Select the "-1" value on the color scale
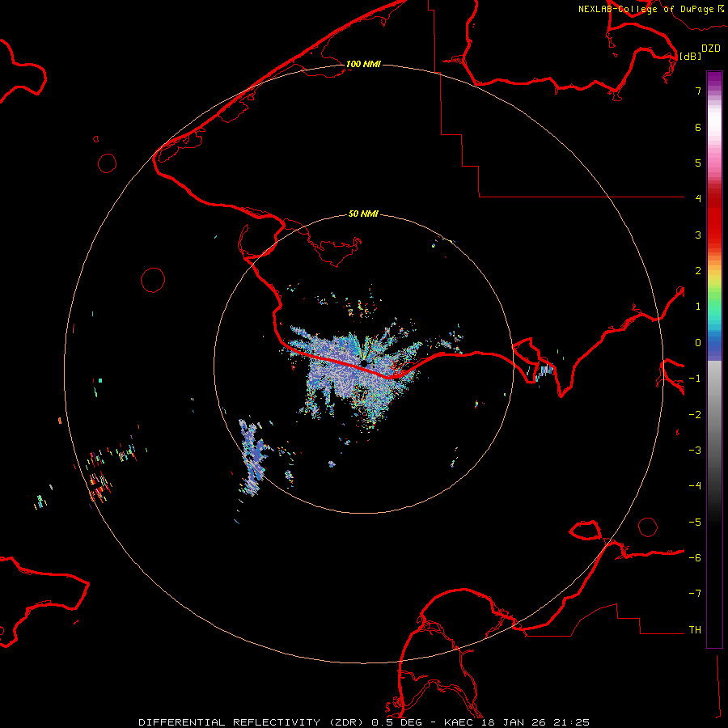The height and width of the screenshot is (728, 728). pos(695,379)
